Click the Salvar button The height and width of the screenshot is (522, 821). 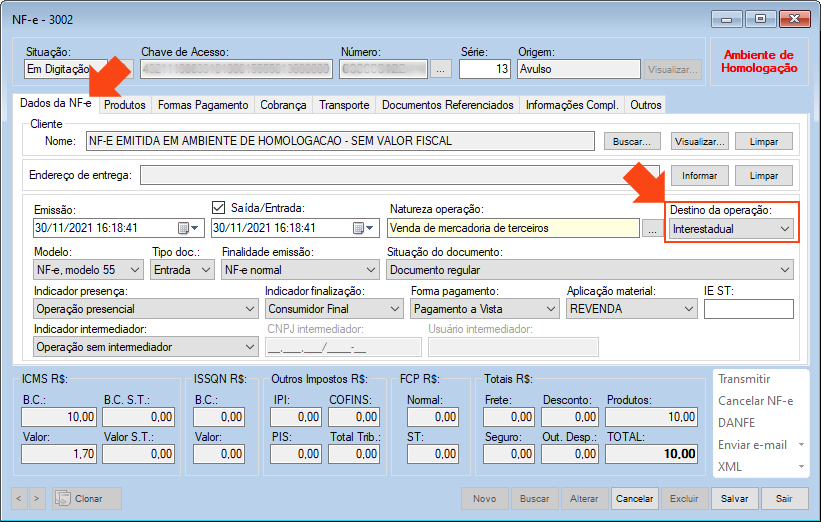tap(733, 498)
